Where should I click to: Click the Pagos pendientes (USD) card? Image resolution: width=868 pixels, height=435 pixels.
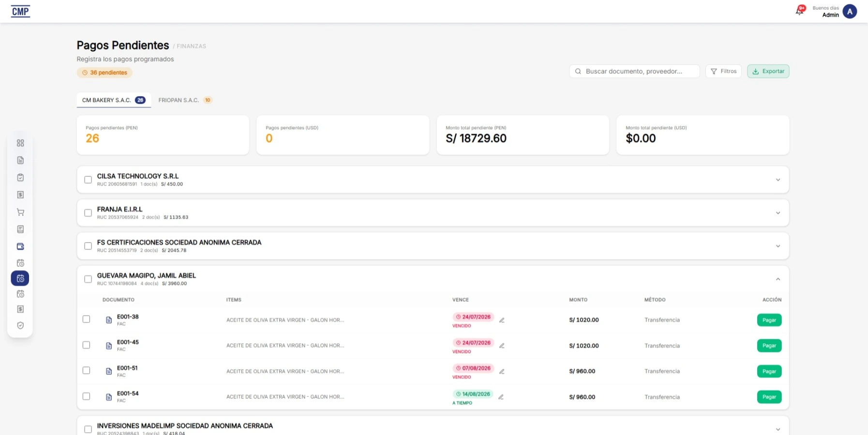343,135
